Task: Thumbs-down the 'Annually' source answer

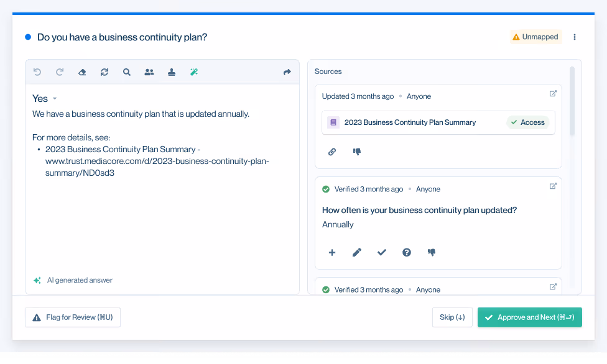Action: [x=432, y=253]
